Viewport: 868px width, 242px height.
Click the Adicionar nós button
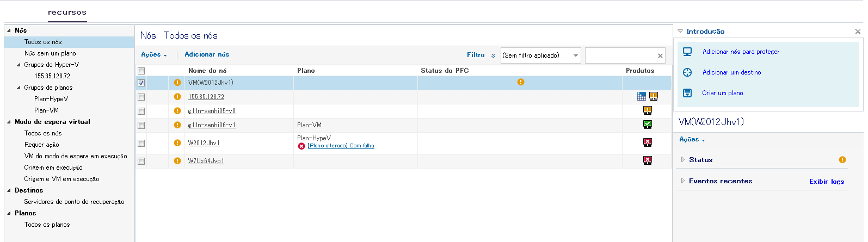pos(207,54)
